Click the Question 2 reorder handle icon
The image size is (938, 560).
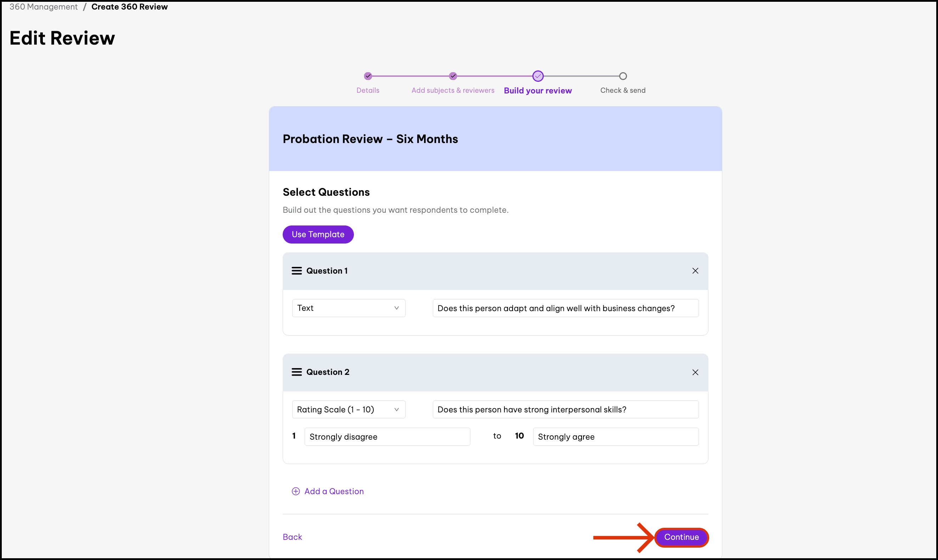tap(296, 372)
